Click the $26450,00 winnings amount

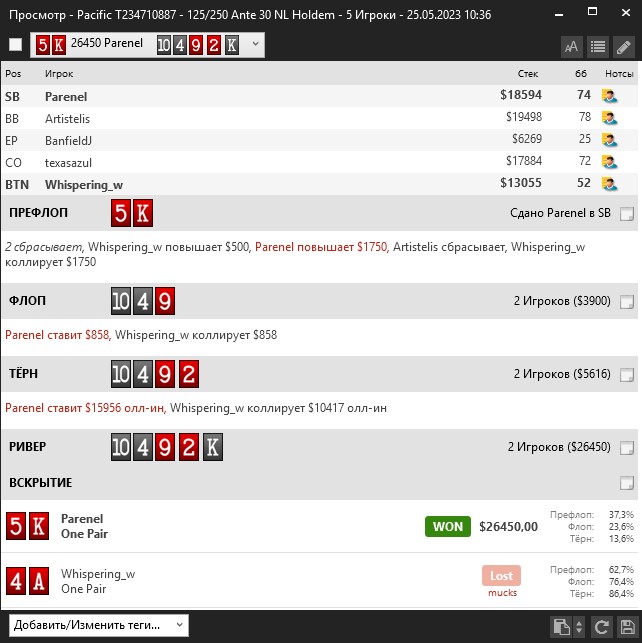(x=508, y=527)
